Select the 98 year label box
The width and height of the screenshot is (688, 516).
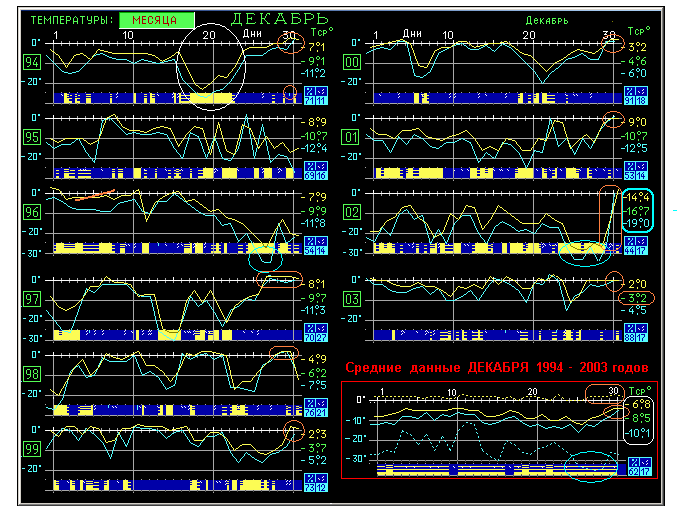(33, 373)
